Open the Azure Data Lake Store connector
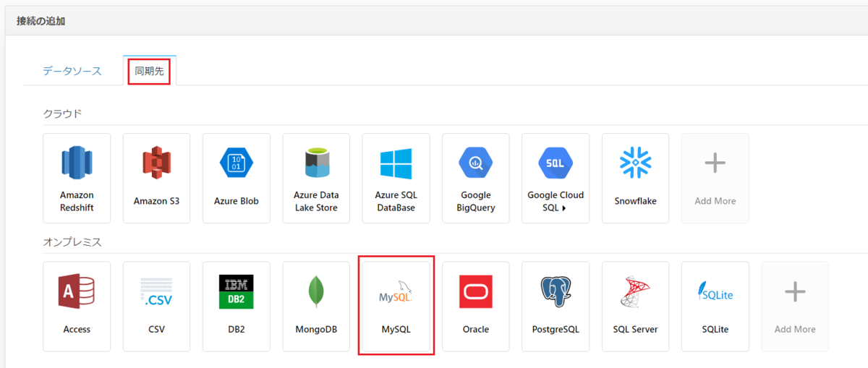This screenshot has height=368, width=868. coord(316,178)
